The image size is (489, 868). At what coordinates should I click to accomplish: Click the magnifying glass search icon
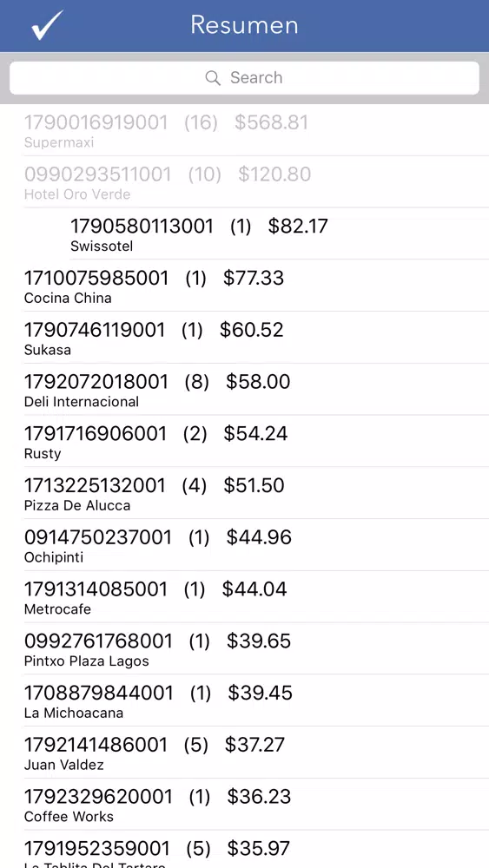coord(213,77)
